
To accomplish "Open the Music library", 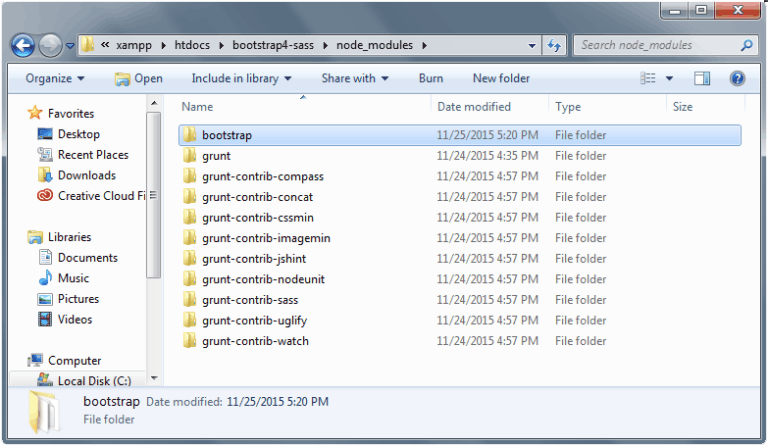I will pos(72,278).
